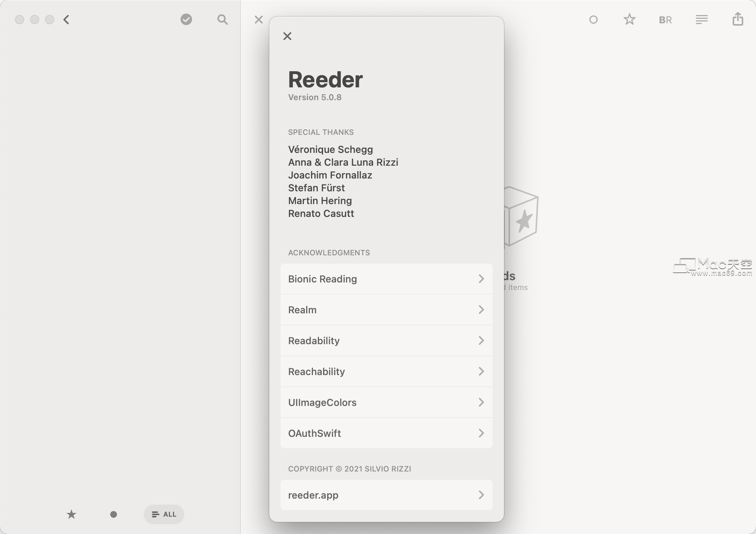This screenshot has width=756, height=534.
Task: Toggle the unread dot indicator bottom bar
Action: [x=114, y=514]
